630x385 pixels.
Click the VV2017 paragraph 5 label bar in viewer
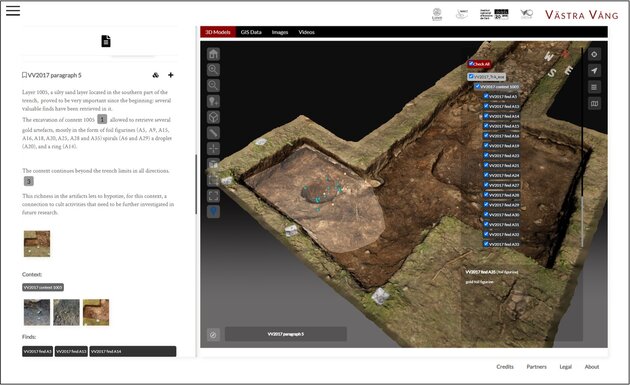tap(286, 334)
